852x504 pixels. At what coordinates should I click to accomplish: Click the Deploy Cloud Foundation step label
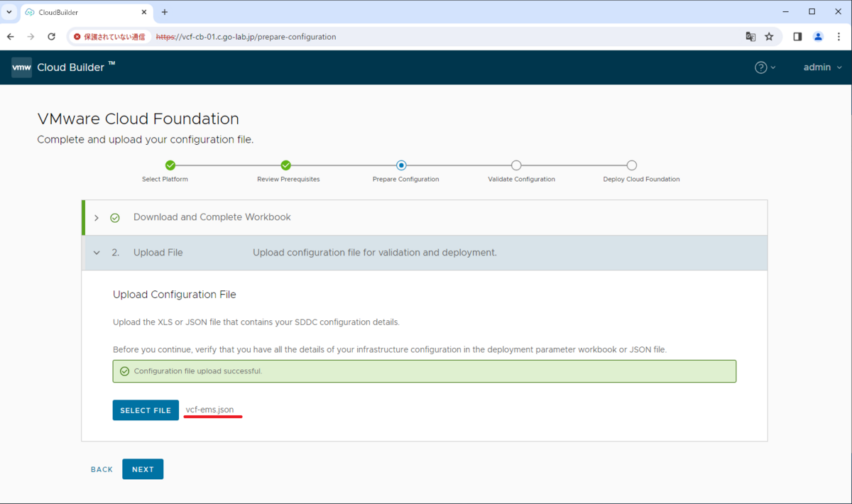click(641, 180)
